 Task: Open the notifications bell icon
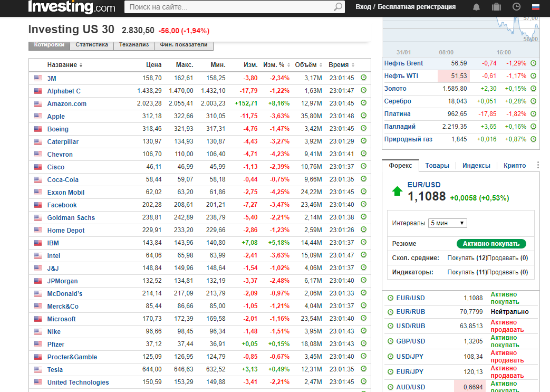click(476, 7)
